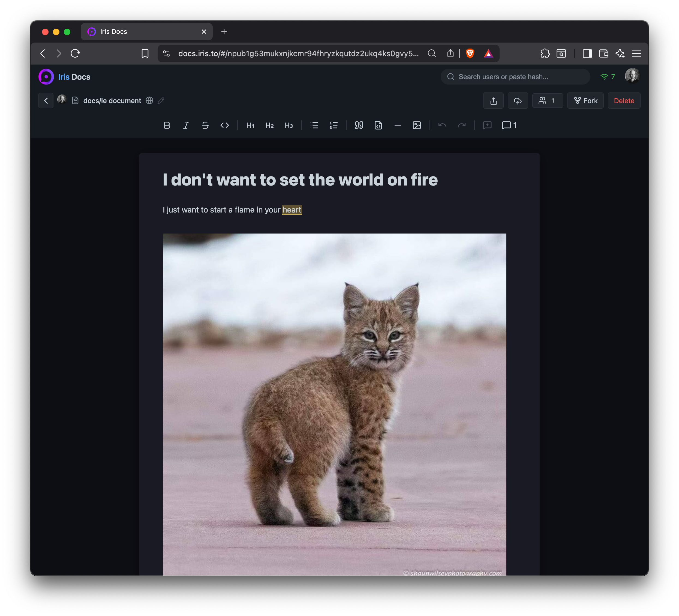Screen dimensions: 679x616
Task: Insert a bullet list
Action: point(314,125)
